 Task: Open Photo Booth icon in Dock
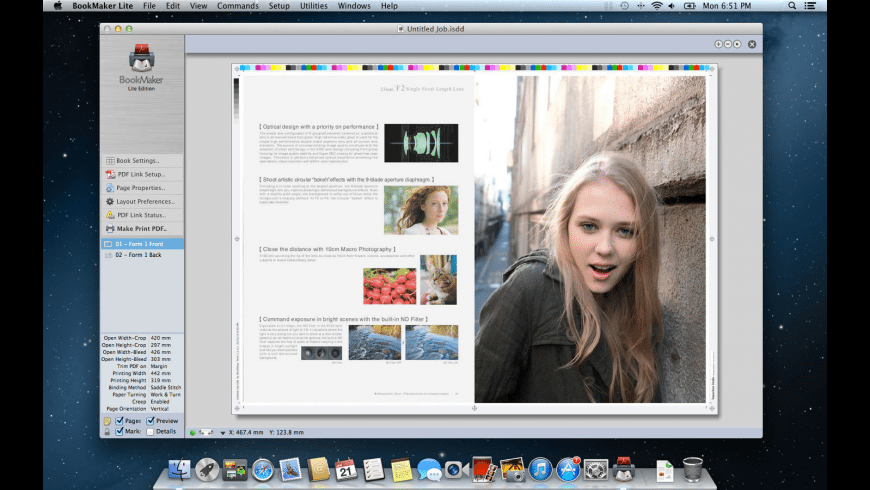(484, 469)
